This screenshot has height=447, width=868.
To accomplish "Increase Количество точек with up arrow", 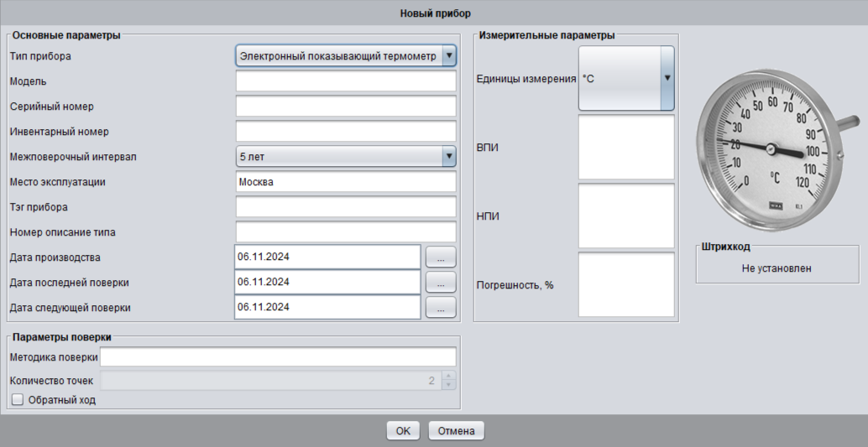I will coord(448,376).
